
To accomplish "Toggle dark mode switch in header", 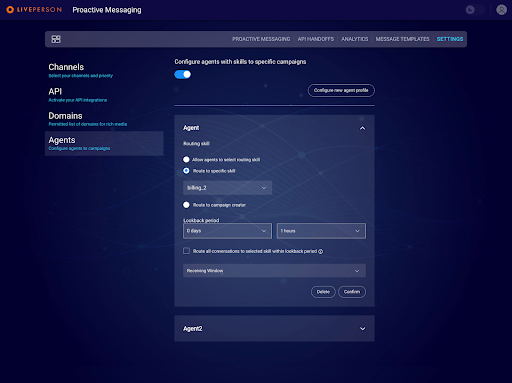I will [475, 10].
